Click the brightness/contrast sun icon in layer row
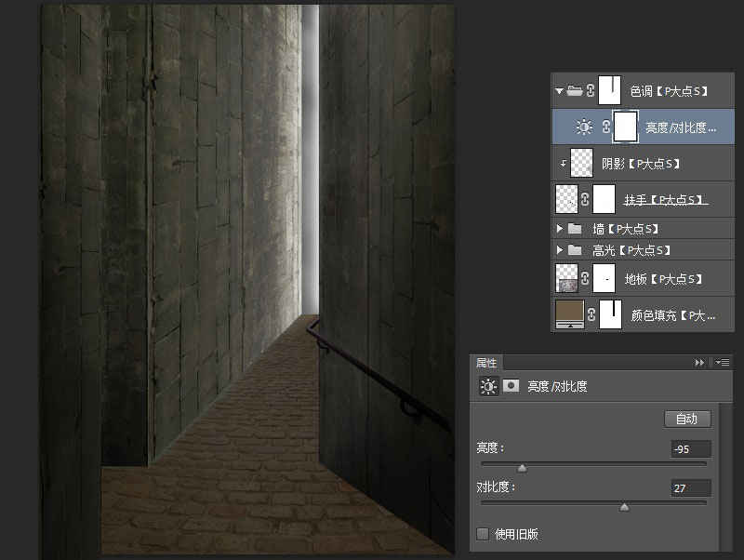 pos(584,127)
